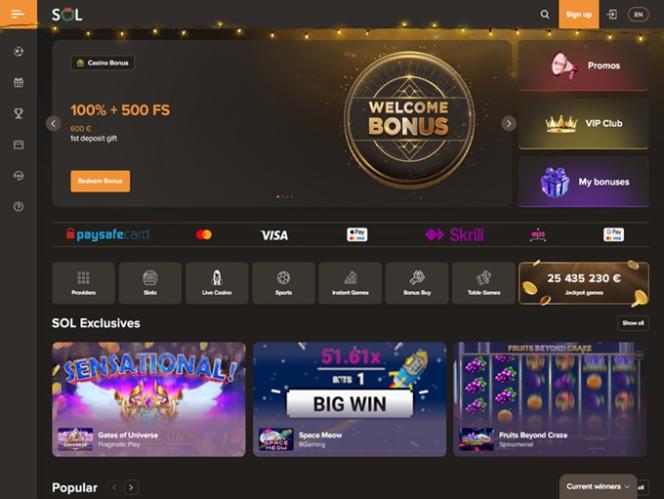Go to next banner slide arrow
664x499 pixels.
pos(509,123)
